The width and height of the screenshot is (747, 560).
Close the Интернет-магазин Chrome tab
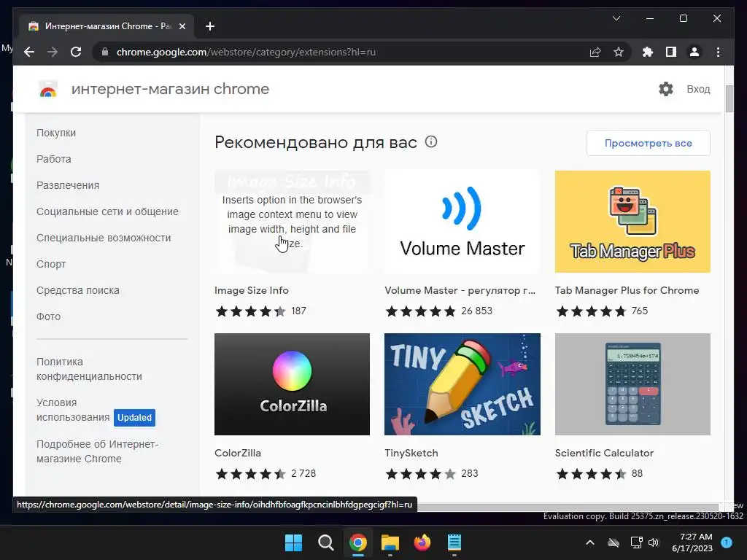(x=182, y=26)
